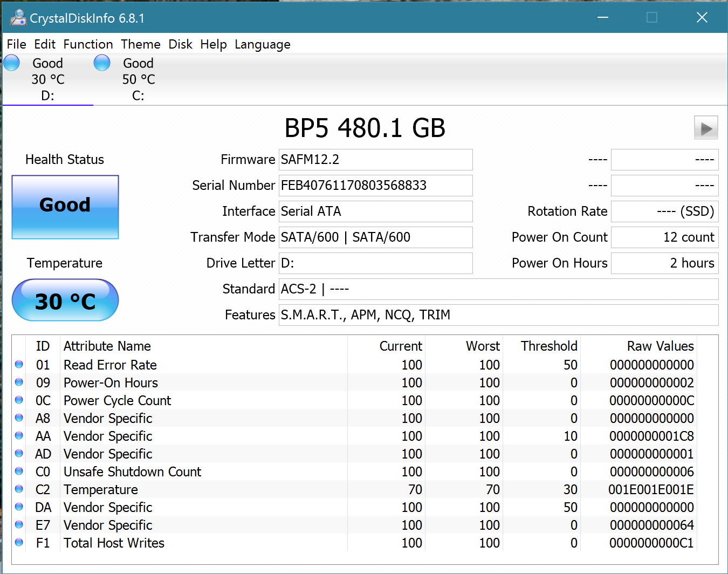The width and height of the screenshot is (728, 574).
Task: Click the Firmware value field
Action: point(375,160)
